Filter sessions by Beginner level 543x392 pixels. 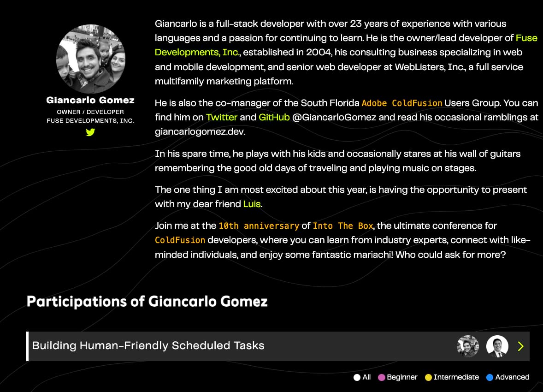[x=397, y=377]
